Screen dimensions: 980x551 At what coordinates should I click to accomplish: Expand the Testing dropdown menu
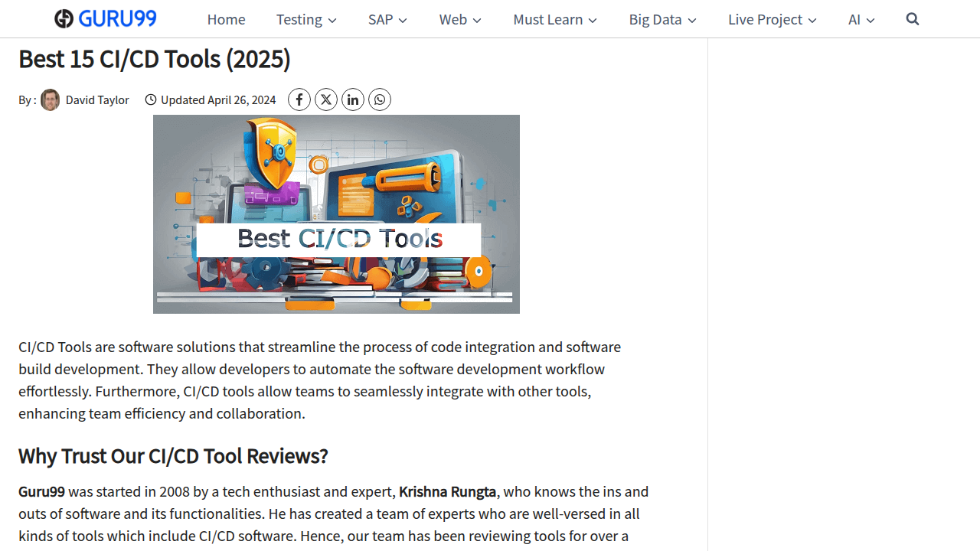click(306, 19)
